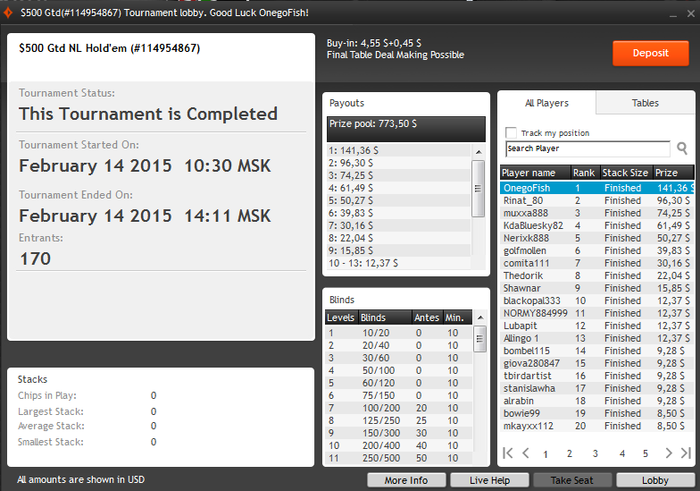Viewport: 700px width, 491px height.
Task: Sort players by Rank column
Action: 584,173
